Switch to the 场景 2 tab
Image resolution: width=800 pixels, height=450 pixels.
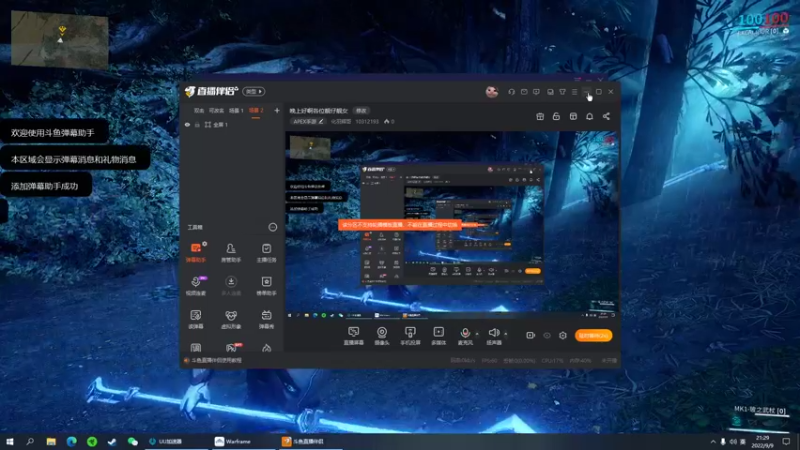tap(256, 111)
